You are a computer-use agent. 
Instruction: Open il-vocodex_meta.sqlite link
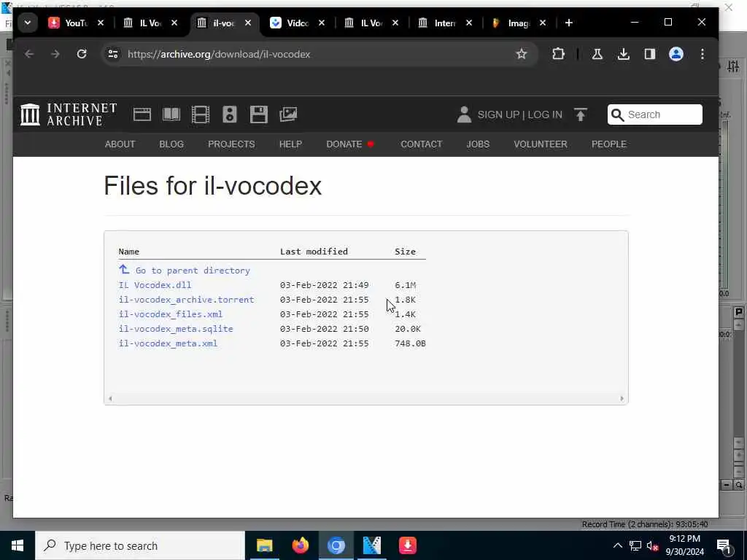coord(176,329)
